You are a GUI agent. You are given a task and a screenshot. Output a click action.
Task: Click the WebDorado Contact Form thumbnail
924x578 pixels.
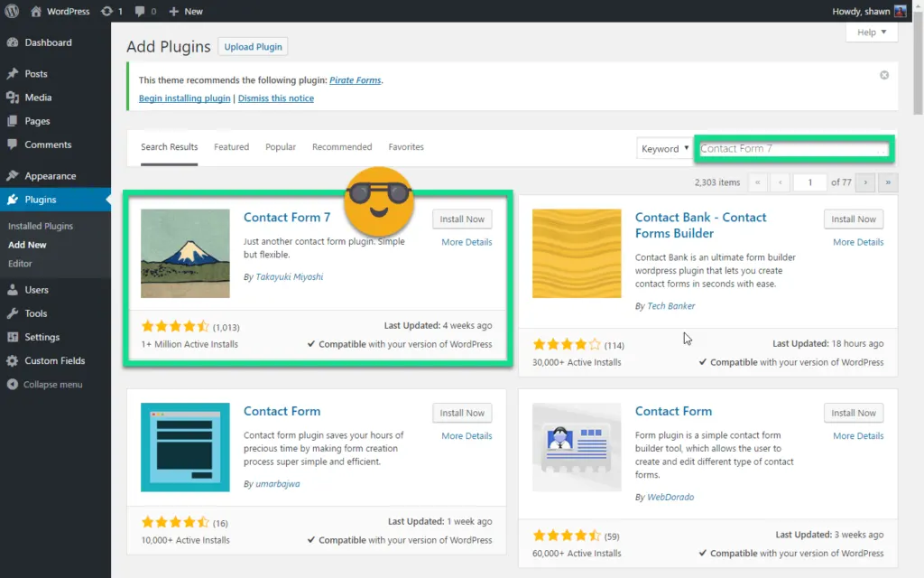click(577, 448)
